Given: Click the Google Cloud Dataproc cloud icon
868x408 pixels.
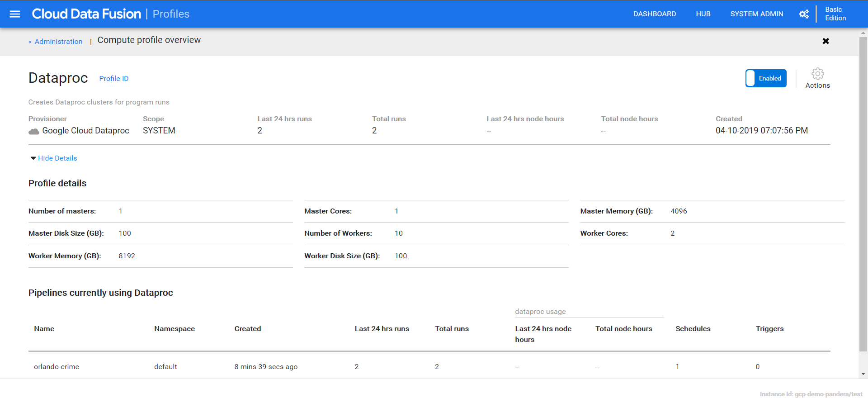Looking at the screenshot, I should [34, 131].
